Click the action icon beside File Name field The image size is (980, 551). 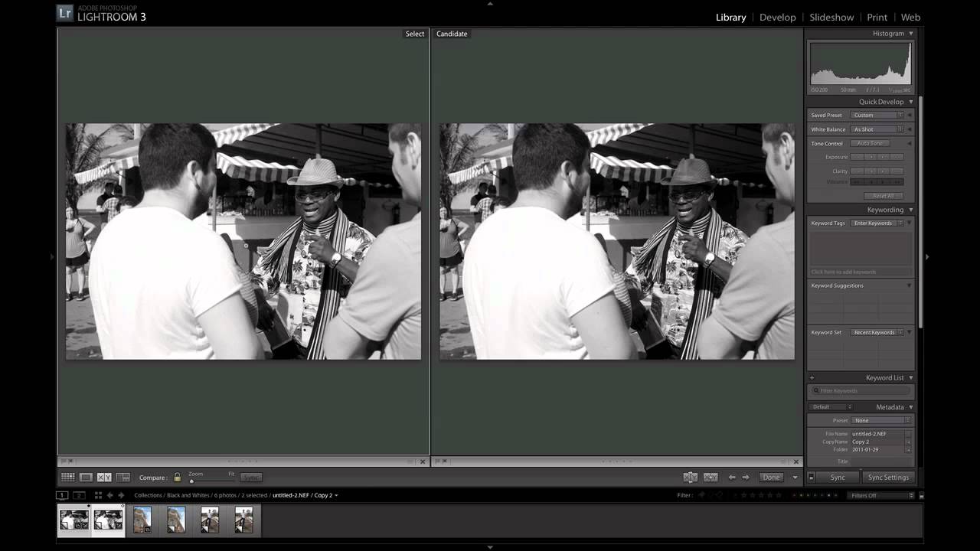908,434
